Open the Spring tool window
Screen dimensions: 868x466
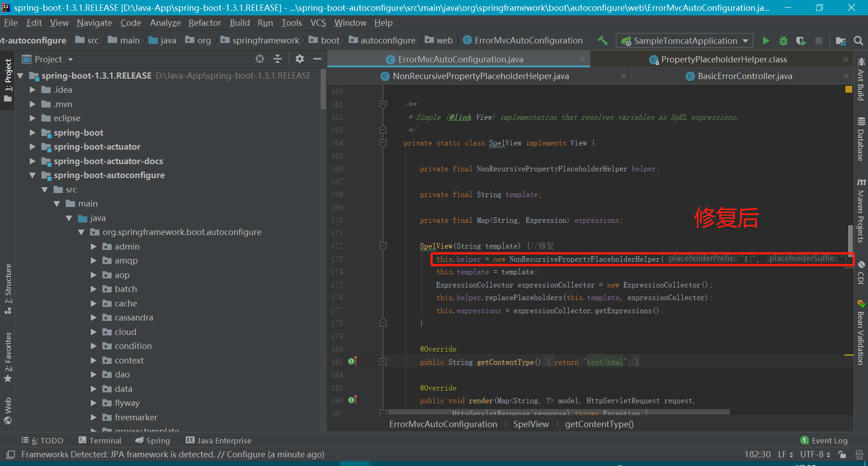pos(153,440)
